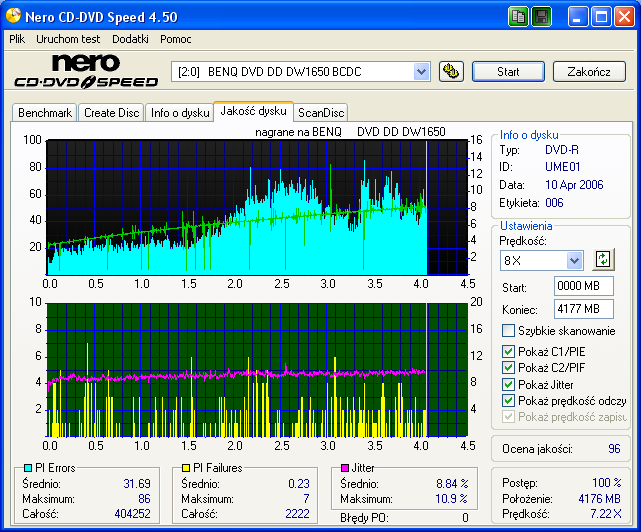Toggle Pokaż Jitter checkbox

tap(508, 384)
